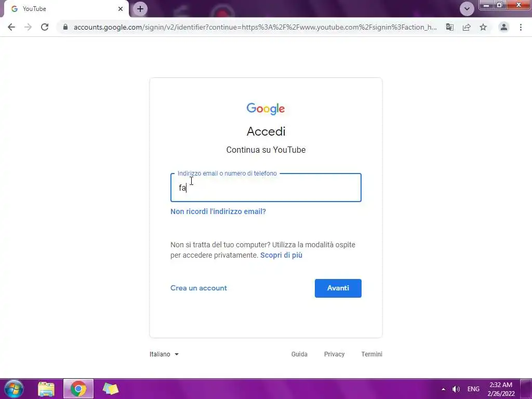Open Chrome three-dot menu
The width and height of the screenshot is (532, 399).
pyautogui.click(x=521, y=27)
